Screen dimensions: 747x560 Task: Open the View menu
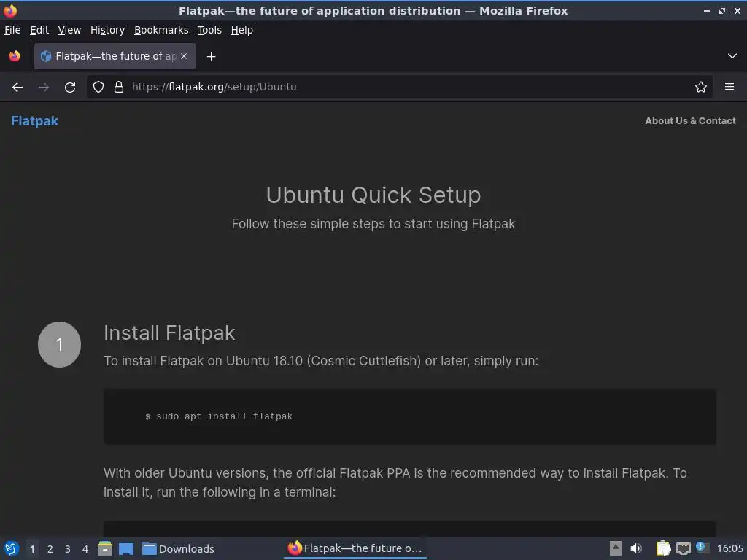(x=69, y=30)
